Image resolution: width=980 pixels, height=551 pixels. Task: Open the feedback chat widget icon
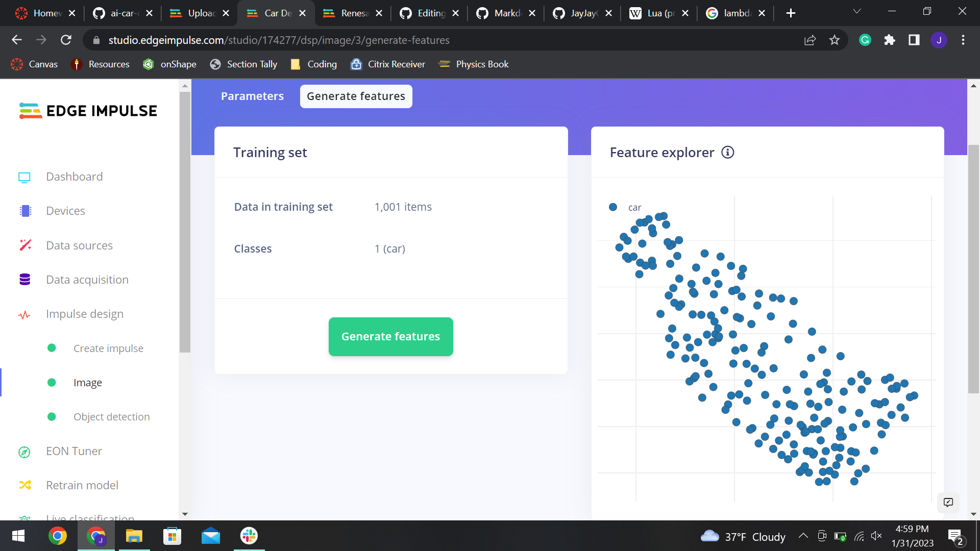point(948,503)
